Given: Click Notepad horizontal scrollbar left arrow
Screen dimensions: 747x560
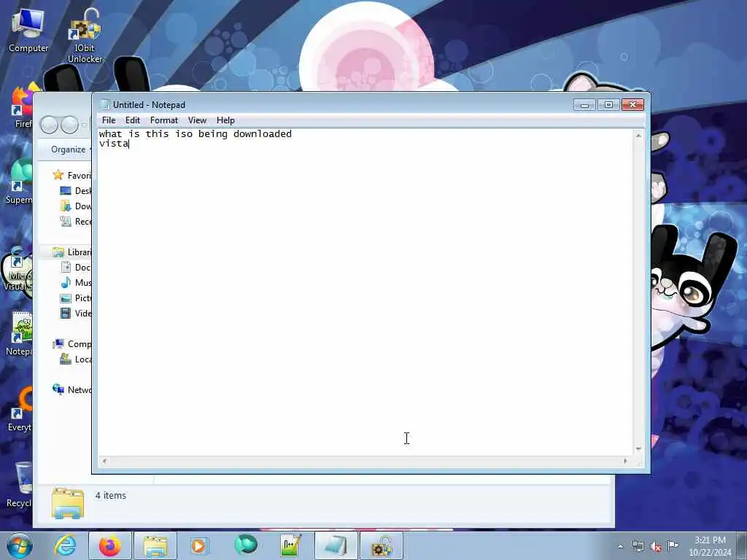Looking at the screenshot, I should [x=105, y=461].
